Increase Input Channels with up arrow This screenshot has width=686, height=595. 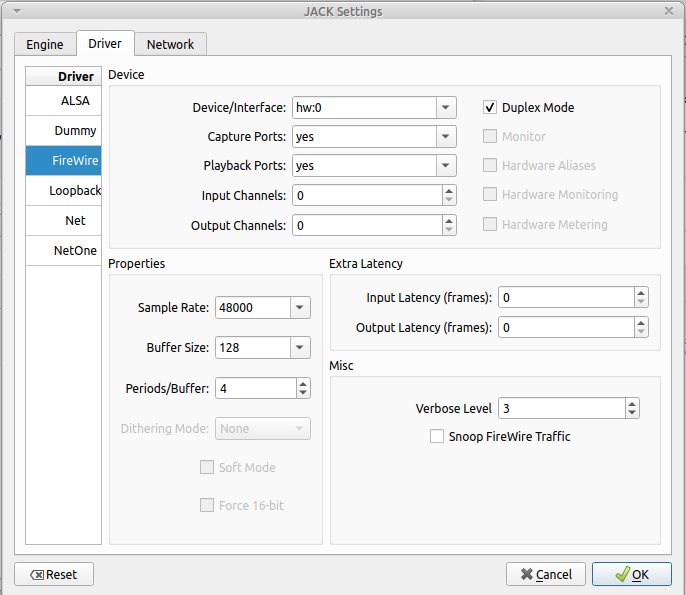pos(449,191)
